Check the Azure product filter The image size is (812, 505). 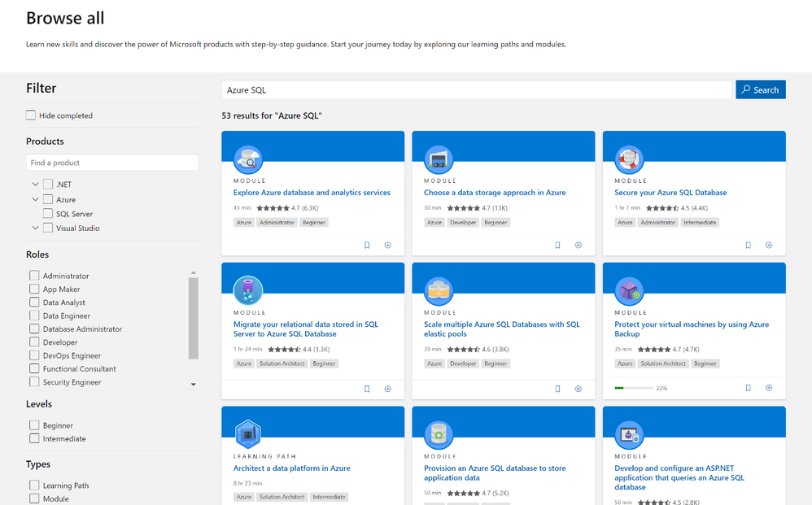48,199
